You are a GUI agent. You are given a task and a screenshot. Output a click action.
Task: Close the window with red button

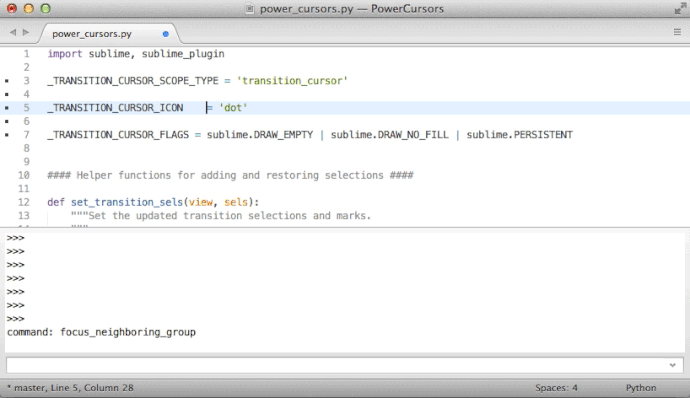12,8
